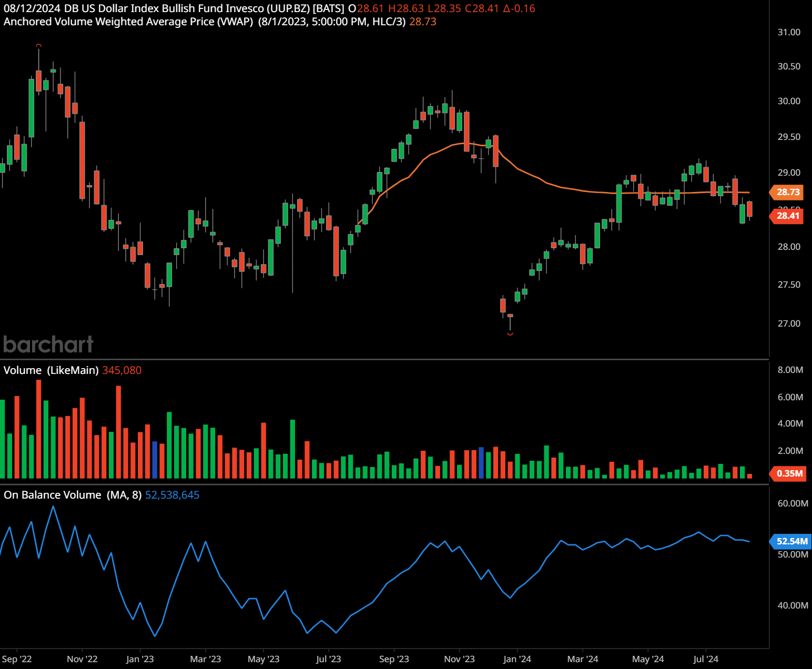Image resolution: width=812 pixels, height=669 pixels.
Task: Select the Volume (LikeMain) pane label
Action: (51, 370)
